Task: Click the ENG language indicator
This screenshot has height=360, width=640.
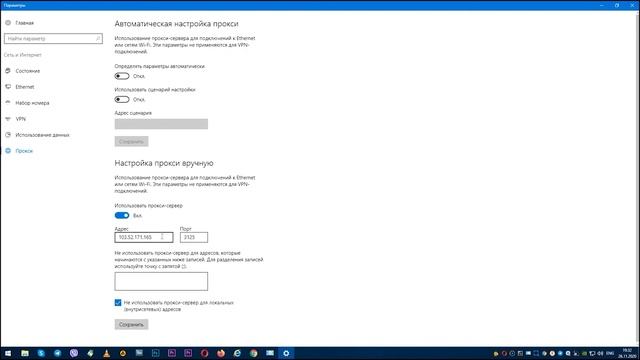Action: (610, 353)
